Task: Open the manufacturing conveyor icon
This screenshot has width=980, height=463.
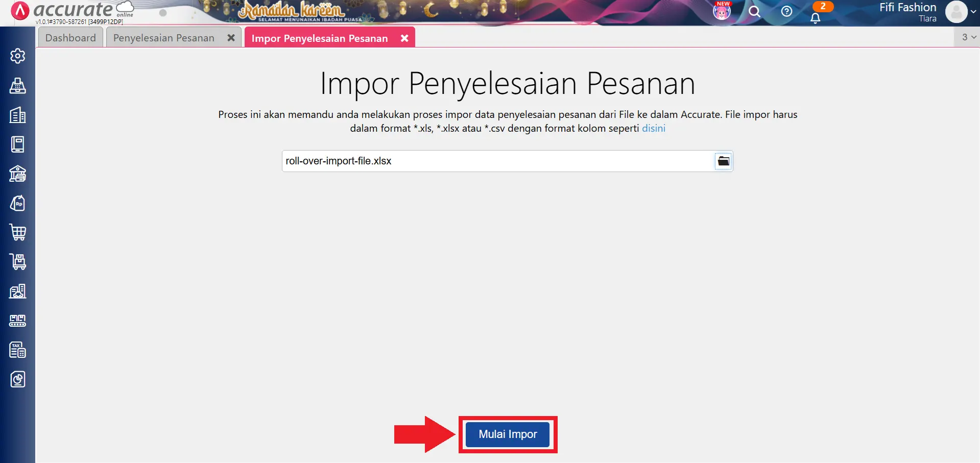Action: (x=18, y=321)
